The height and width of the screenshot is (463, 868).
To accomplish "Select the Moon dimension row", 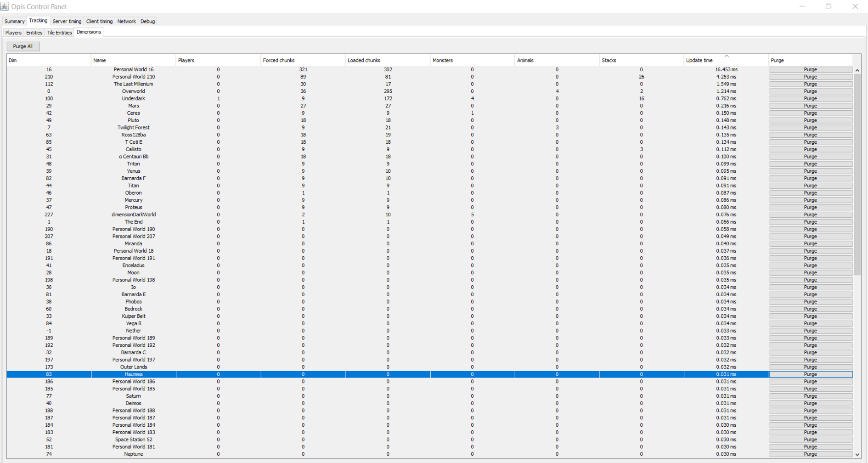I will pos(388,272).
